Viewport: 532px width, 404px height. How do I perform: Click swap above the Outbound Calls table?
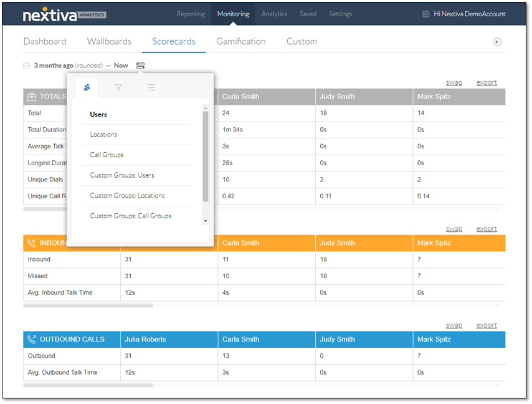click(454, 325)
